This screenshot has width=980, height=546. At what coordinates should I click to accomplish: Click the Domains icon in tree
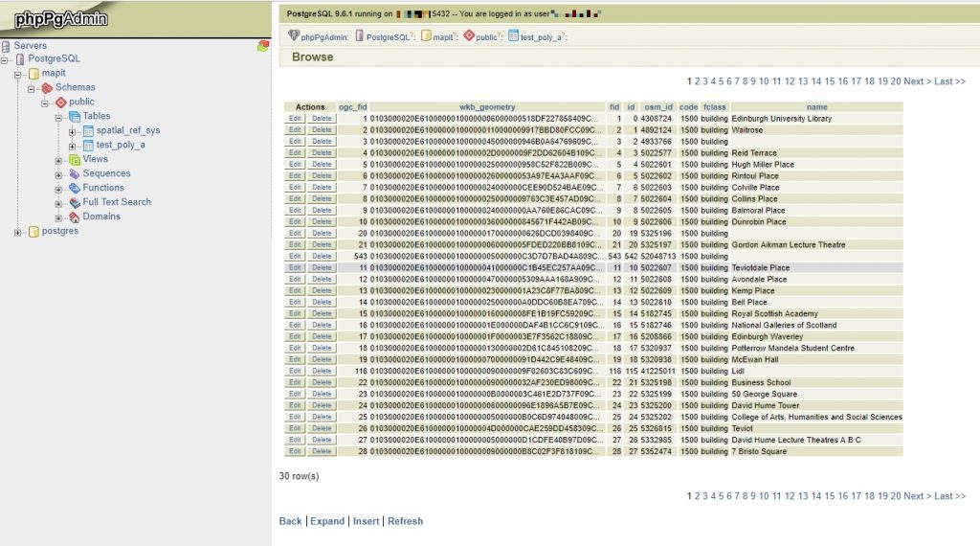pyautogui.click(x=74, y=217)
